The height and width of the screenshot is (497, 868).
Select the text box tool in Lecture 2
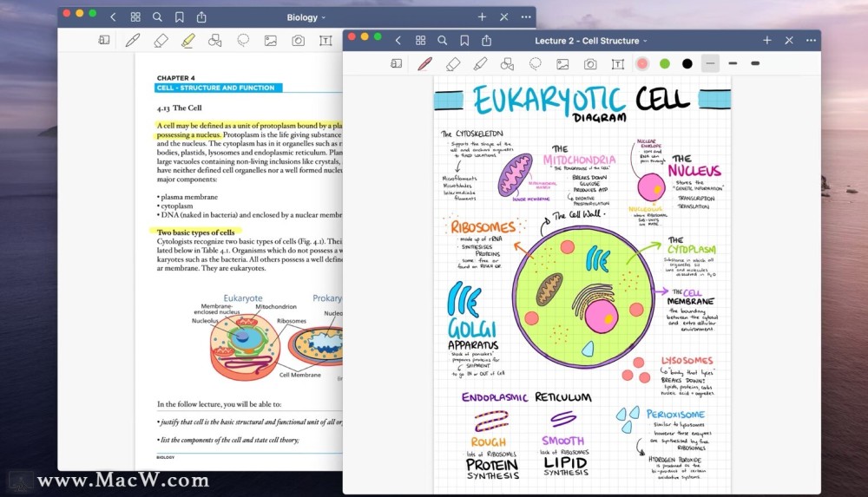click(618, 64)
